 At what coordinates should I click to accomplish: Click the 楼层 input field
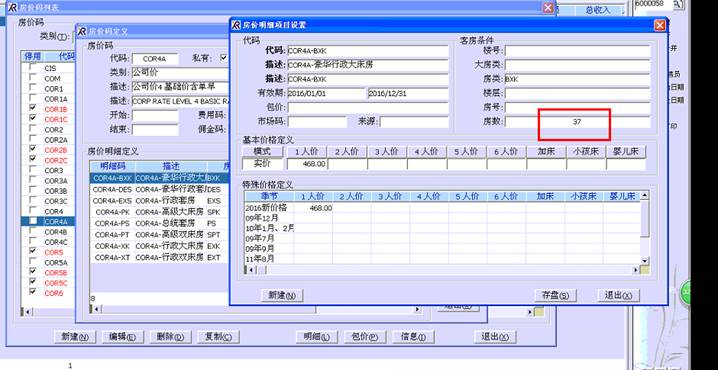[x=577, y=94]
